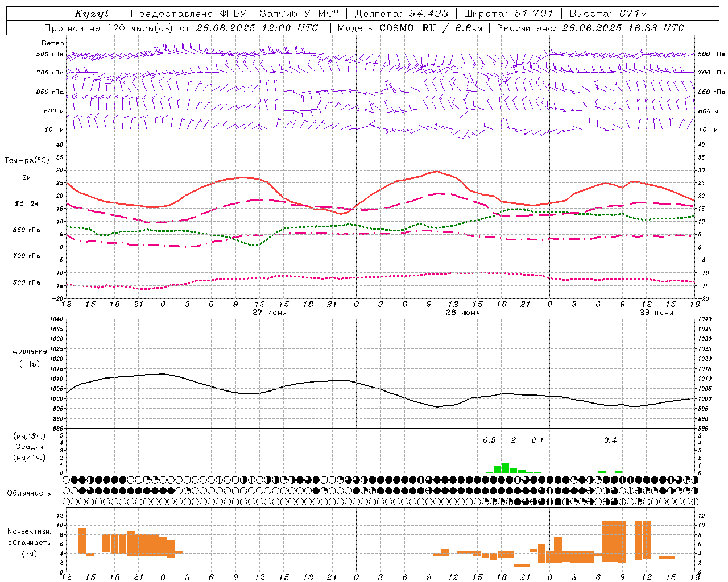Screen dimensions: 728x582
Task: Click the 10 м wind level label on left axis
Action: [x=54, y=130]
